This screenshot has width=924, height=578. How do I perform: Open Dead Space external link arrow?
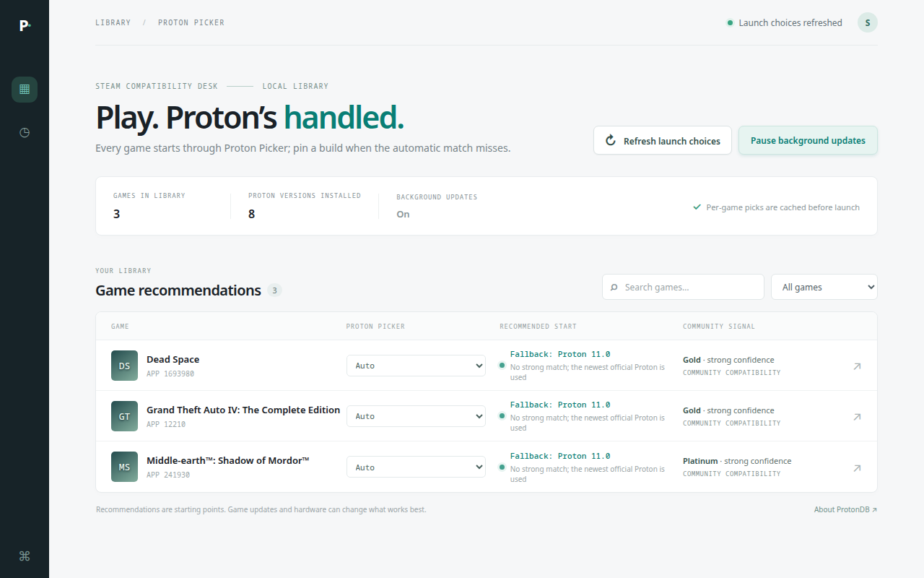point(857,366)
